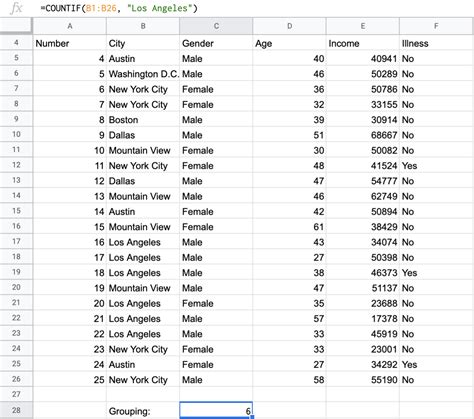Select column A header

tap(70, 26)
